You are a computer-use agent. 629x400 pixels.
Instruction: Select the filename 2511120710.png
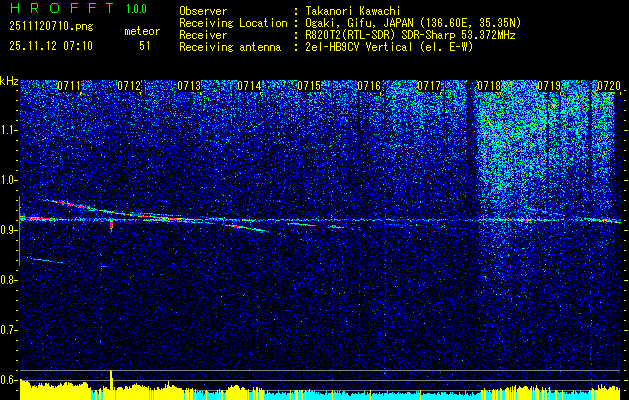51,27
